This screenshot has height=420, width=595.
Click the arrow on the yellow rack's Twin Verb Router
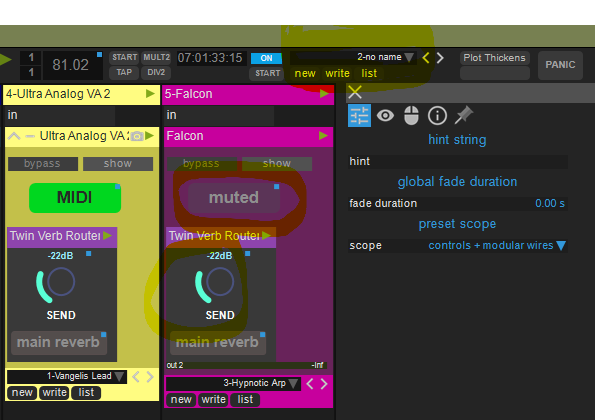tap(108, 236)
